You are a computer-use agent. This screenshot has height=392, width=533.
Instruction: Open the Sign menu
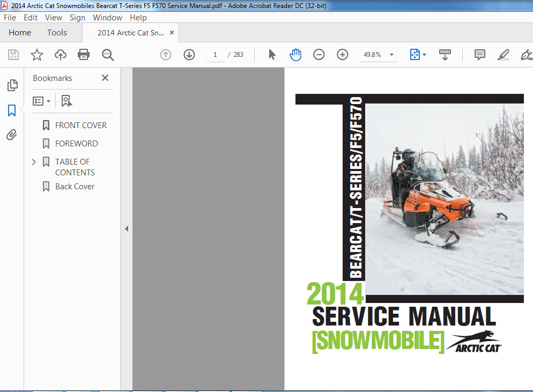point(78,18)
